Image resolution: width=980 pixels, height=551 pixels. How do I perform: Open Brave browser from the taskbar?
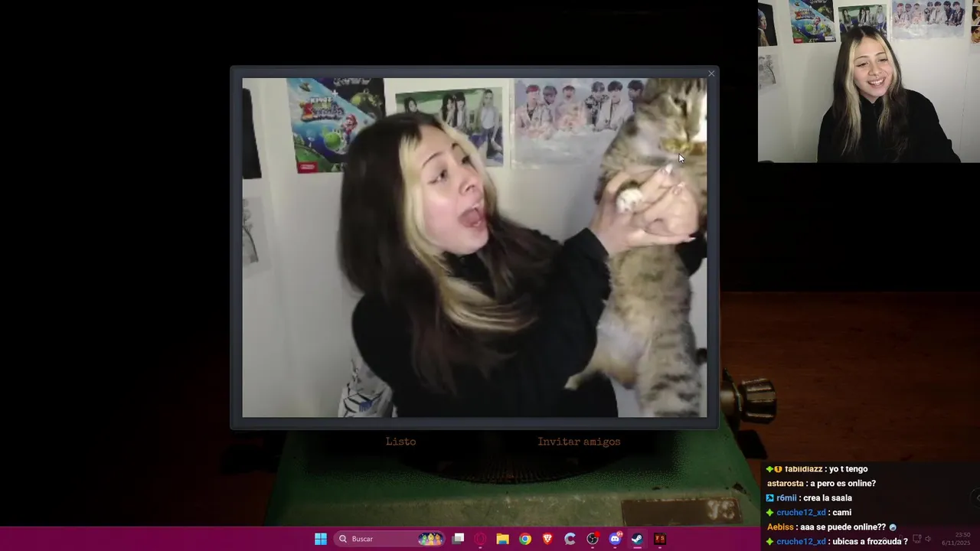coord(547,539)
